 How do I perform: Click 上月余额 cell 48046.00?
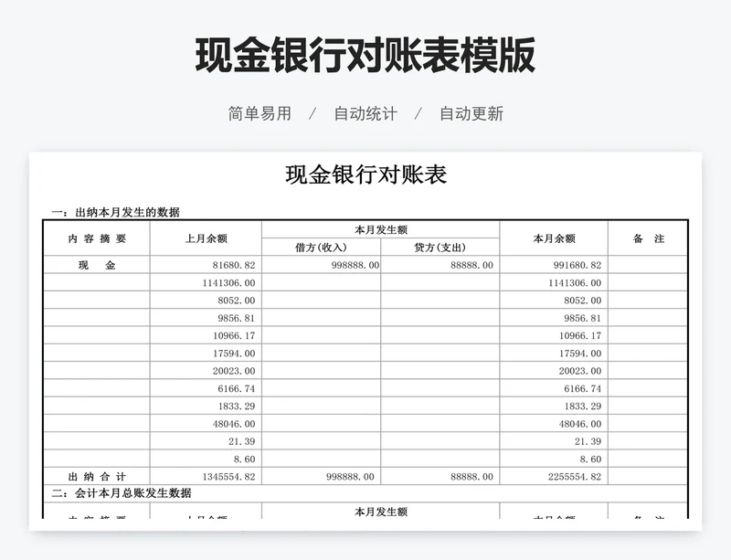point(207,423)
